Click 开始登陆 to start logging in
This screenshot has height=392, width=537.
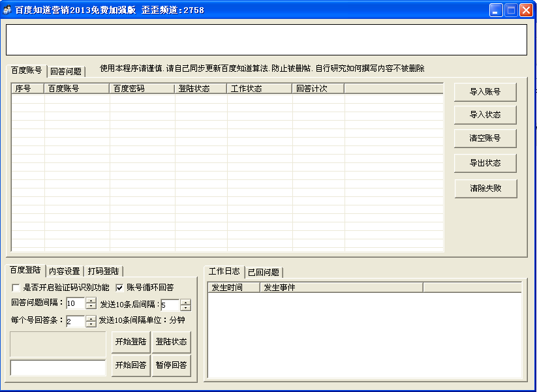130,341
